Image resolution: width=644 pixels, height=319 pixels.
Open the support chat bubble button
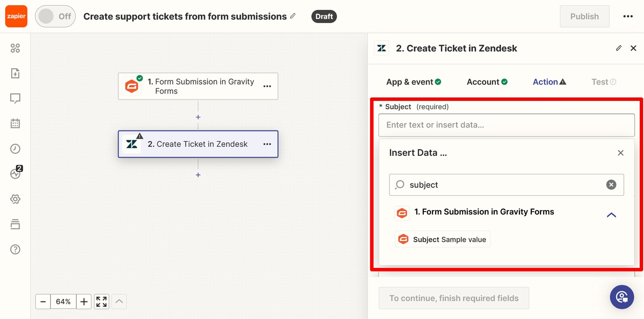622,297
